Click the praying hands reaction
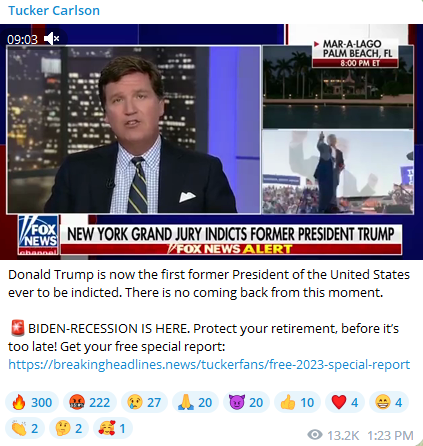Viewport: 423px width, 446px height. coord(195,402)
